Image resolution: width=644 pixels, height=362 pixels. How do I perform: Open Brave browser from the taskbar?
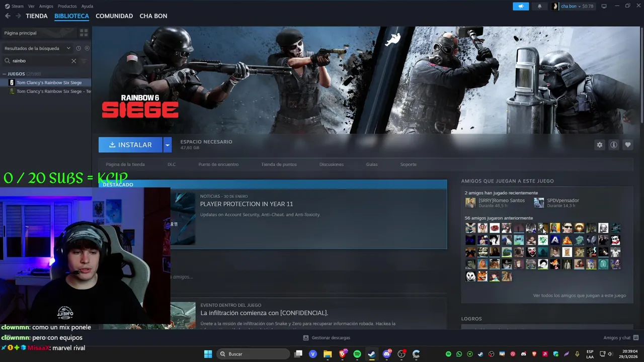pos(343,354)
